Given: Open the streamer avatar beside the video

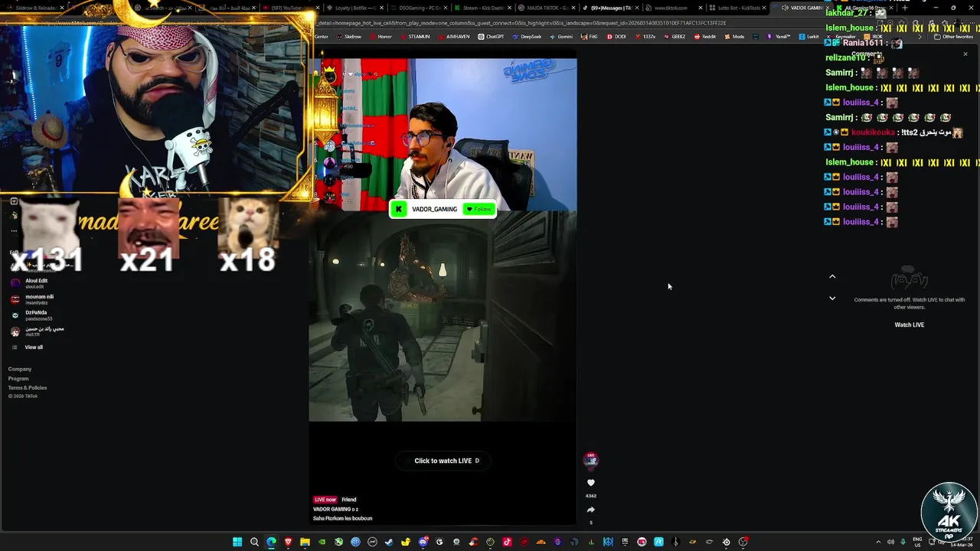Looking at the screenshot, I should [590, 459].
